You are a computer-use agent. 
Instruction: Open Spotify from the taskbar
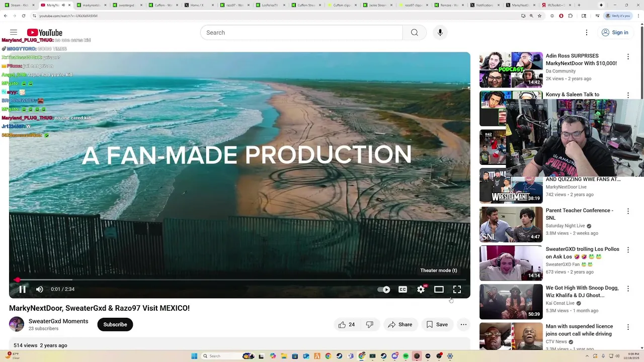tap(406, 356)
